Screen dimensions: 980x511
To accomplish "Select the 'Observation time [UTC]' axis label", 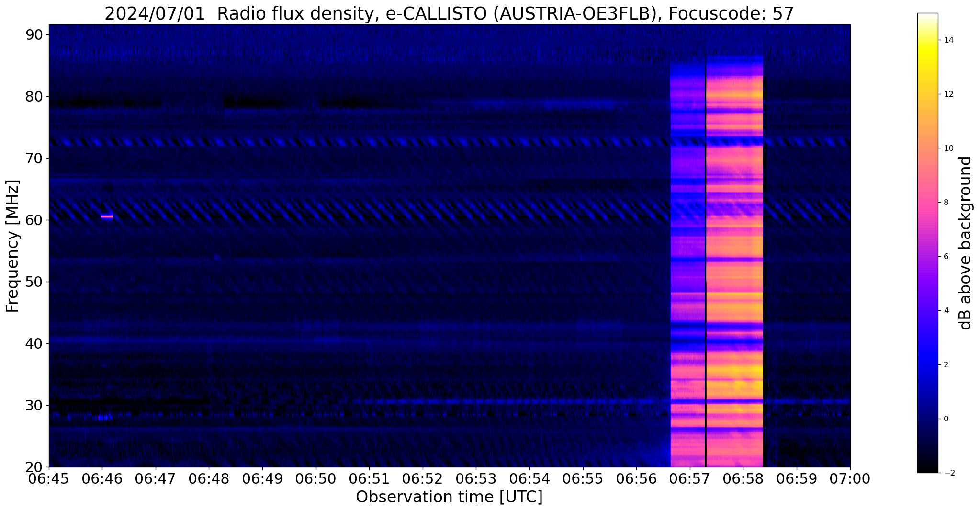I will pos(449,497).
